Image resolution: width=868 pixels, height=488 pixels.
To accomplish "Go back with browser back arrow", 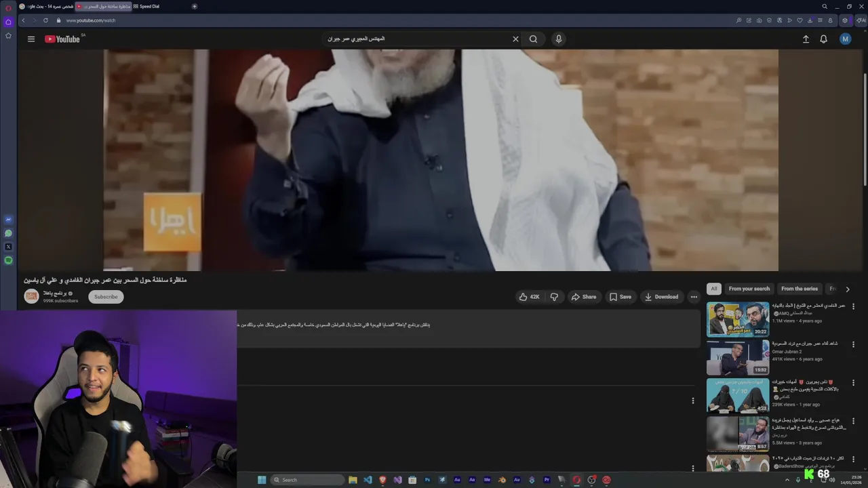I will 23,20.
